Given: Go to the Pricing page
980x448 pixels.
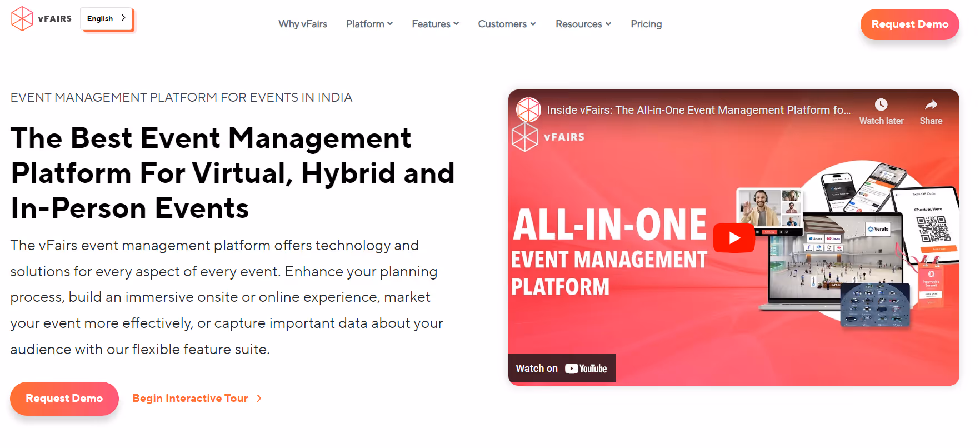Looking at the screenshot, I should click(646, 24).
